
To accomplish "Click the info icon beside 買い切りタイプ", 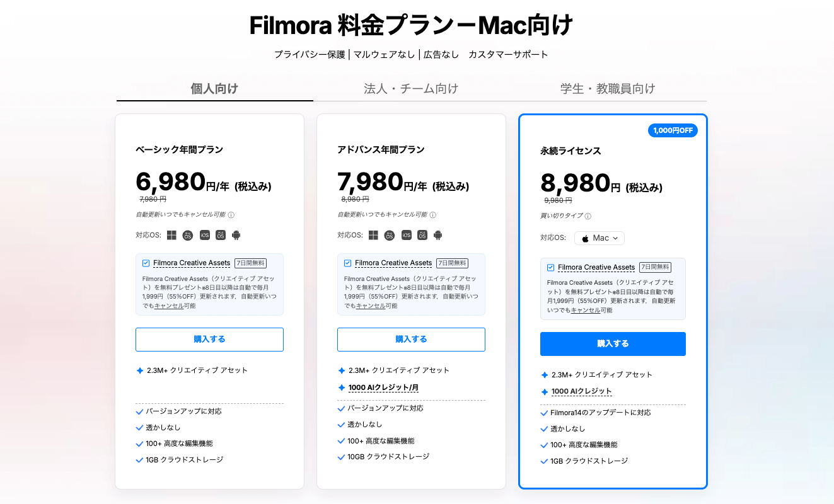I will click(588, 216).
